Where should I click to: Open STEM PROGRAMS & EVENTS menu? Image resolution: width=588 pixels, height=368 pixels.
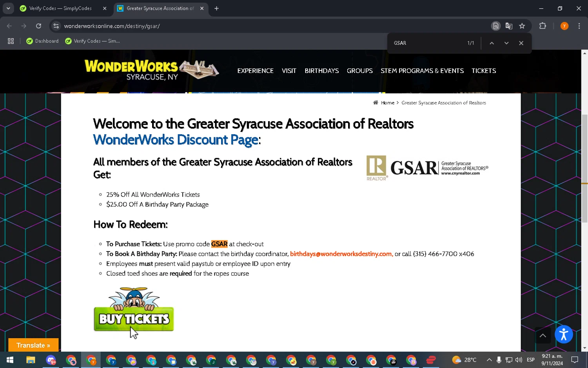coord(422,71)
